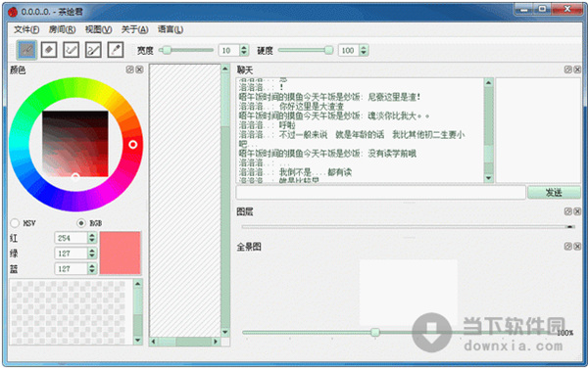Pick a shade in the saturation square
Viewport: 588px width, 369px height.
click(x=75, y=144)
